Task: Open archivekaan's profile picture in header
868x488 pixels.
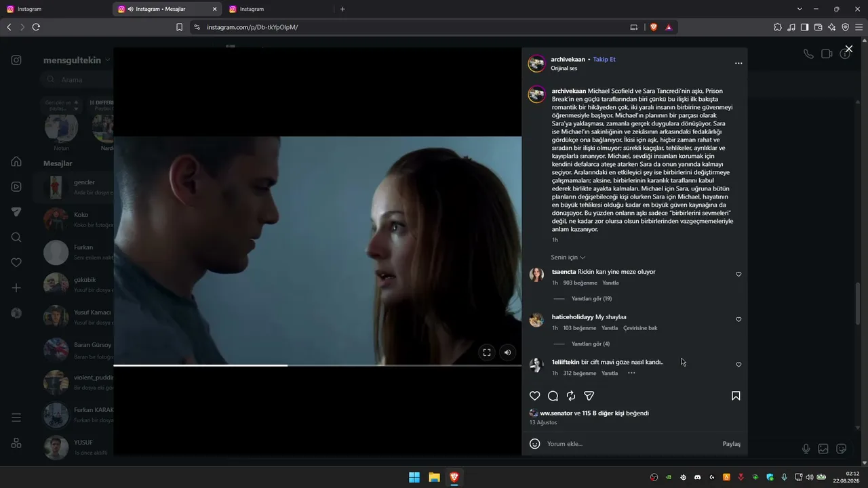Action: coord(537,64)
